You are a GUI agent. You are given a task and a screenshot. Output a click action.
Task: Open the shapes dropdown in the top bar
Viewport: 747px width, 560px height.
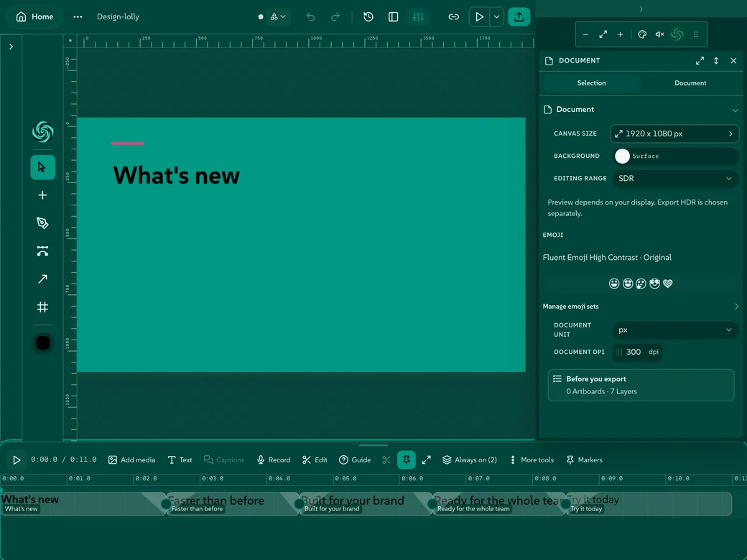click(278, 17)
